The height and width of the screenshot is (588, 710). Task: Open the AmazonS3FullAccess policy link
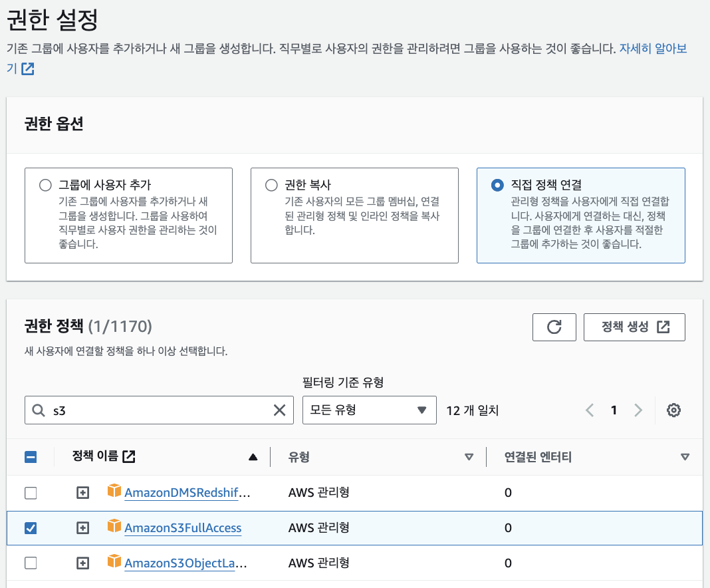(x=183, y=528)
